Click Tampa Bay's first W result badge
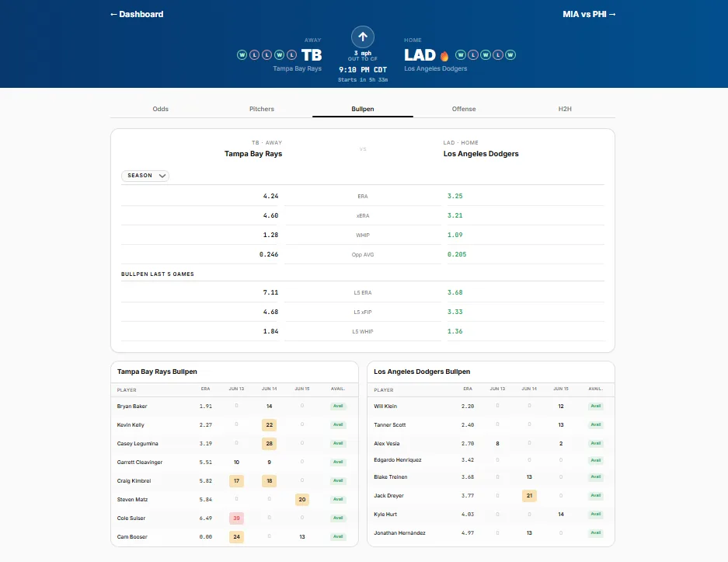Image resolution: width=728 pixels, height=562 pixels. (x=242, y=55)
